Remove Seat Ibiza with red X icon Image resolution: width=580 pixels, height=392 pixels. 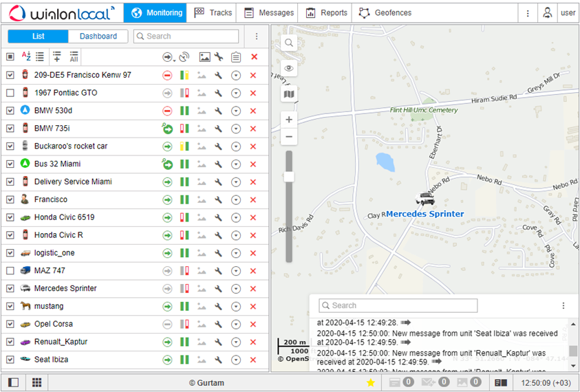(x=253, y=360)
